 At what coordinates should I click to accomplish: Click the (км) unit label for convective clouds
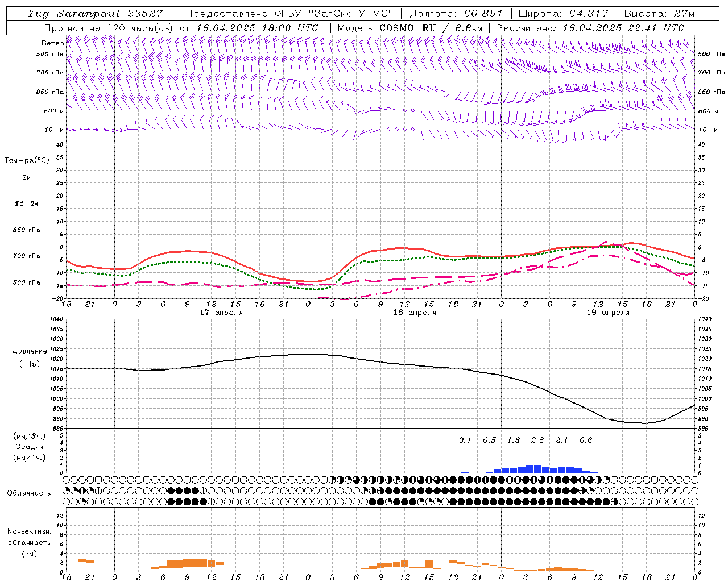[x=29, y=554]
